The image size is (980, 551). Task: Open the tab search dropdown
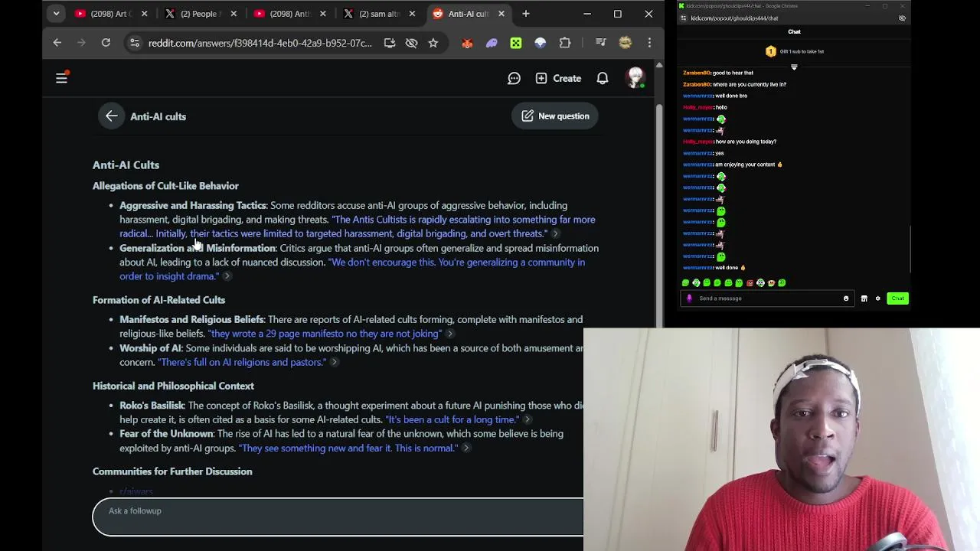56,14
